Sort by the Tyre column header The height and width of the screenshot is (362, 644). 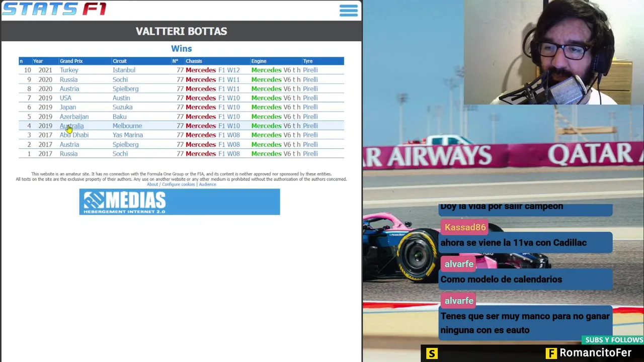coord(307,61)
